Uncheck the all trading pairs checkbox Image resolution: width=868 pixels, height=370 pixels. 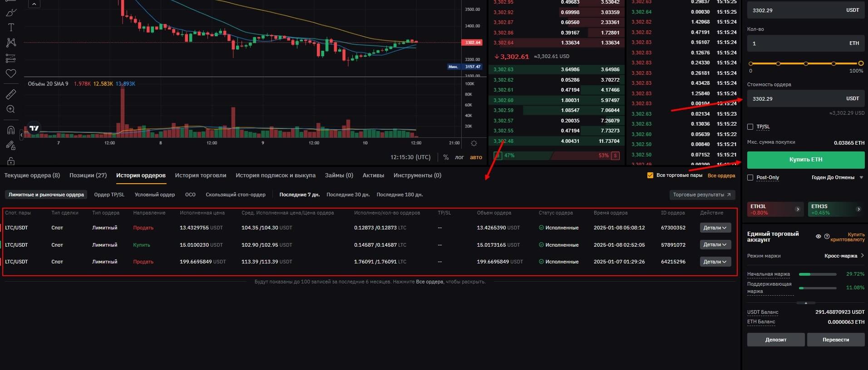point(650,175)
